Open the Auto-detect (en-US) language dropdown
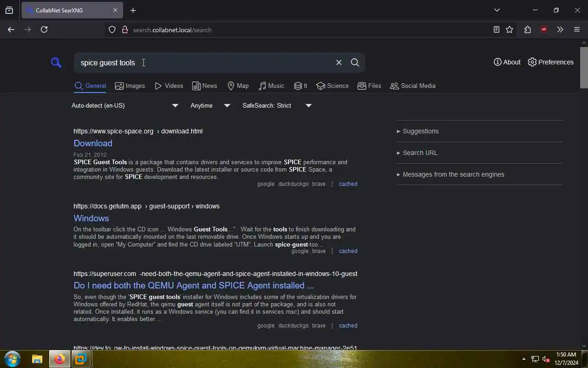The height and width of the screenshot is (368, 588). (x=125, y=105)
